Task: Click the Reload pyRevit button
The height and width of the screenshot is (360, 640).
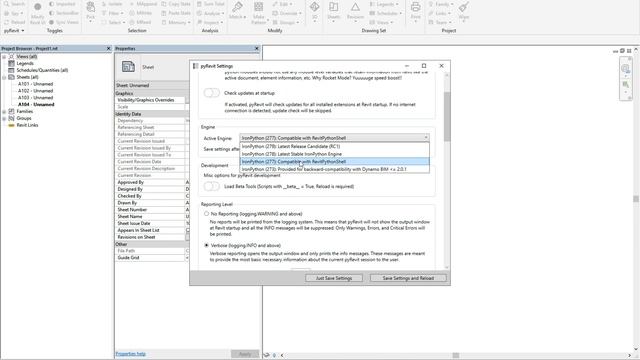Action: click(14, 22)
